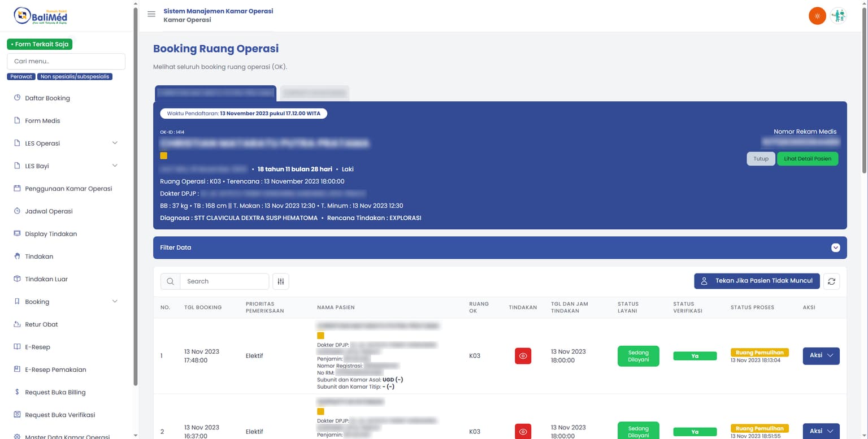Open the column filter settings icon

pos(281,281)
